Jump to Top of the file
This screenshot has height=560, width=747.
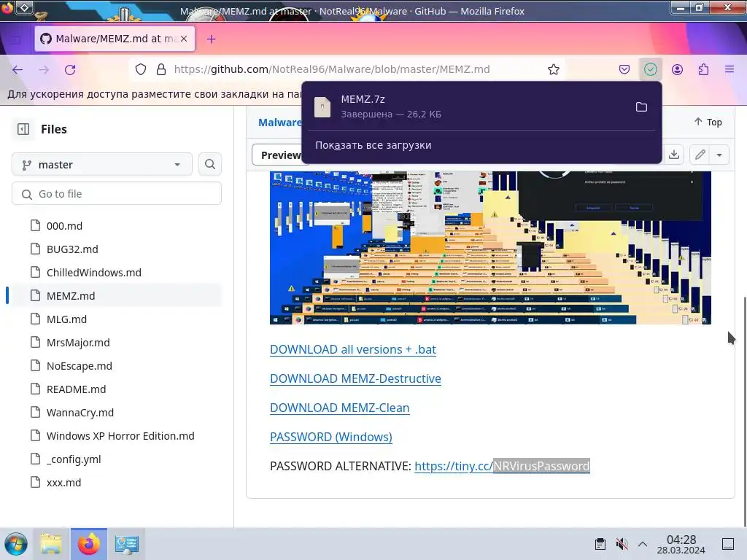pyautogui.click(x=708, y=122)
